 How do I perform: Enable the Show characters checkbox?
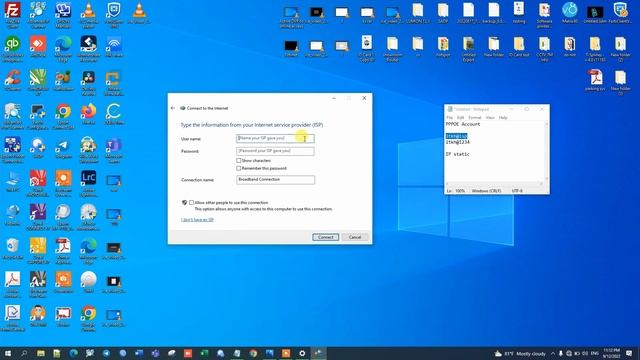click(238, 161)
